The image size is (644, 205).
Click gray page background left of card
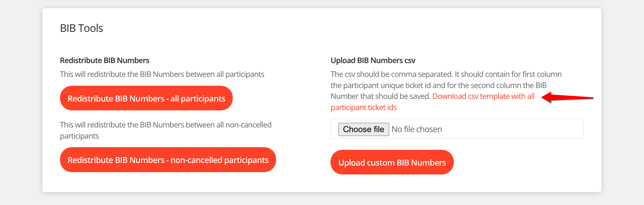20,99
